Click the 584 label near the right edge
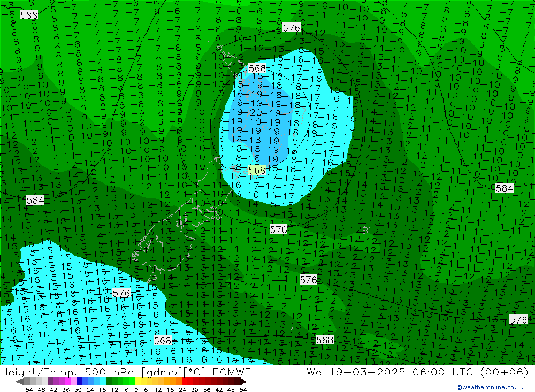This screenshot has width=535, height=392. click(505, 188)
